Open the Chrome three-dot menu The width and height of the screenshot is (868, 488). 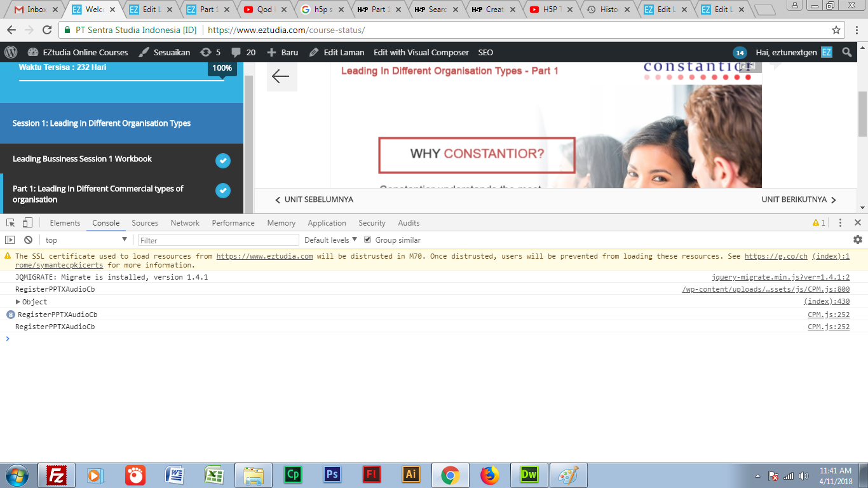857,30
